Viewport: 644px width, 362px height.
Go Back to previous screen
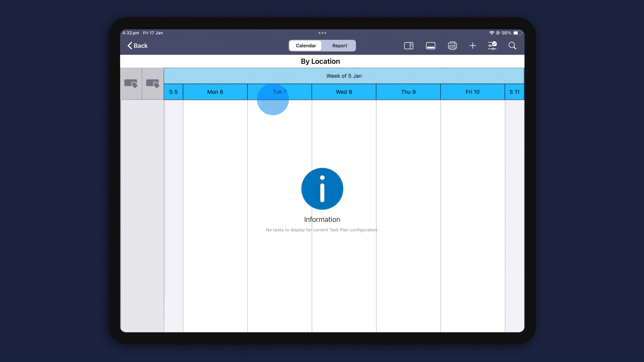tap(138, 46)
